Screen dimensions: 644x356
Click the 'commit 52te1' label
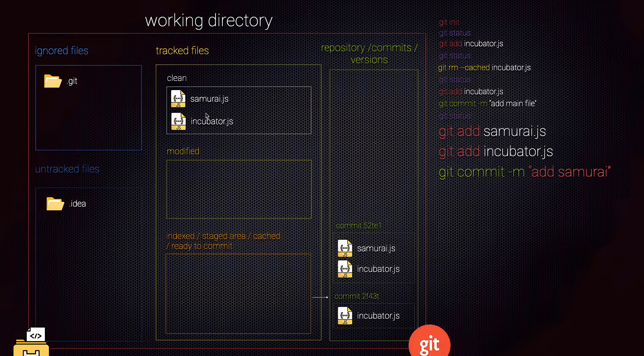(358, 226)
